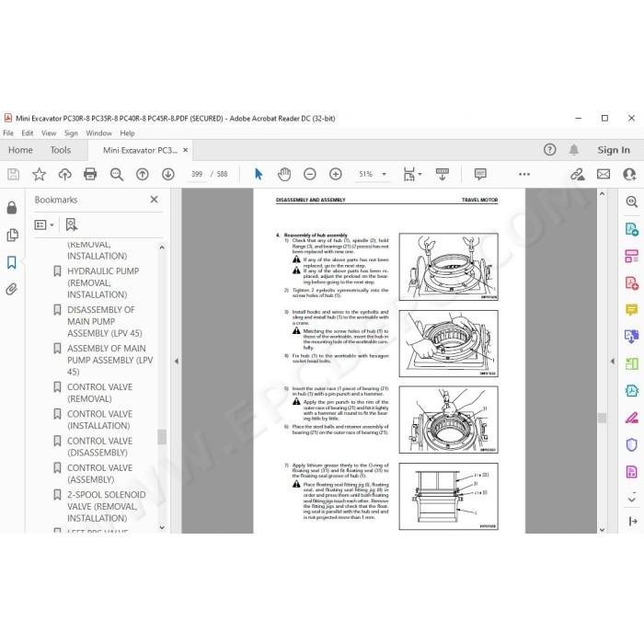Open ASSEMBLY OF MAIN PUMP ASSEMBLY bookmark
The height and width of the screenshot is (644, 644).
point(109,361)
